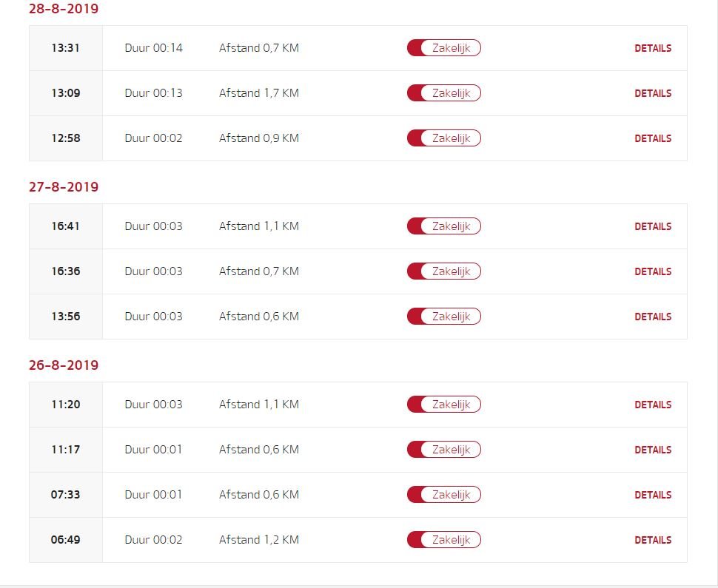Switch off Zakelijk for 16:41 trip
The height and width of the screenshot is (588, 718).
pyautogui.click(x=443, y=226)
